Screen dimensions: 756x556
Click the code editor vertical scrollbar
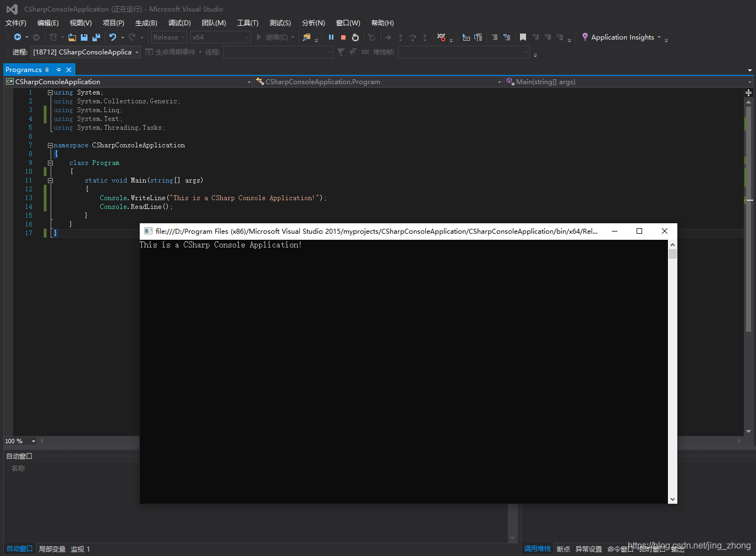click(x=748, y=220)
